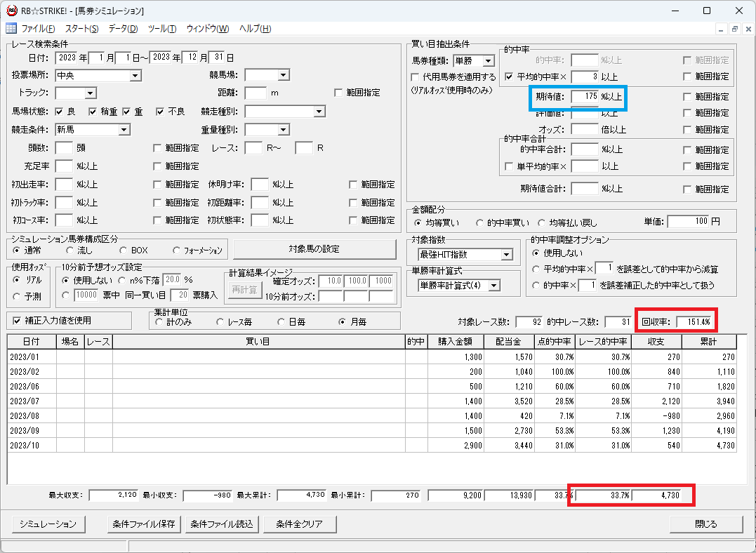Screen dimensions: 756x553
Task: Enable 代用馬券を適用する checkbox
Action: click(415, 77)
